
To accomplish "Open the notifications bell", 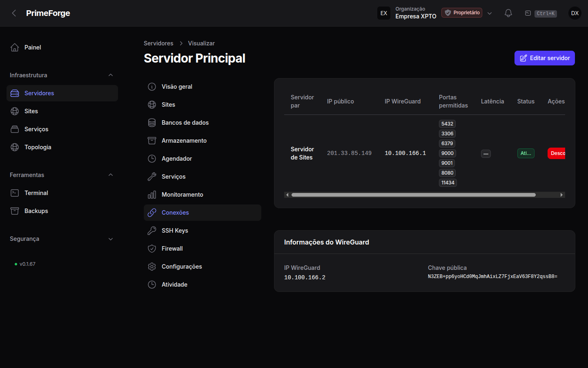I will pyautogui.click(x=508, y=13).
